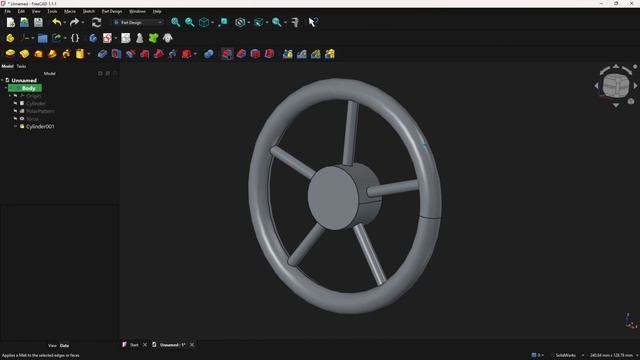The image size is (640, 360).
Task: Open the Tools menu
Action: [x=52, y=11]
